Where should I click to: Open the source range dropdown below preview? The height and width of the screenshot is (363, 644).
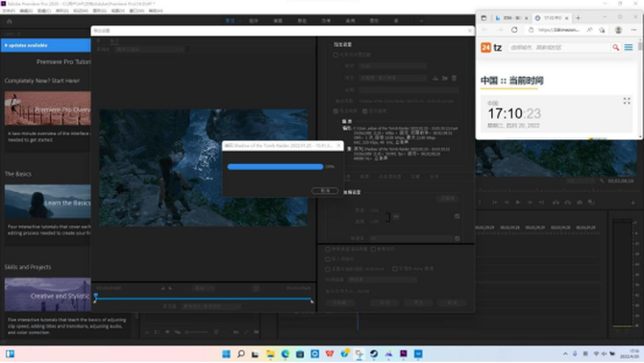pos(211,306)
